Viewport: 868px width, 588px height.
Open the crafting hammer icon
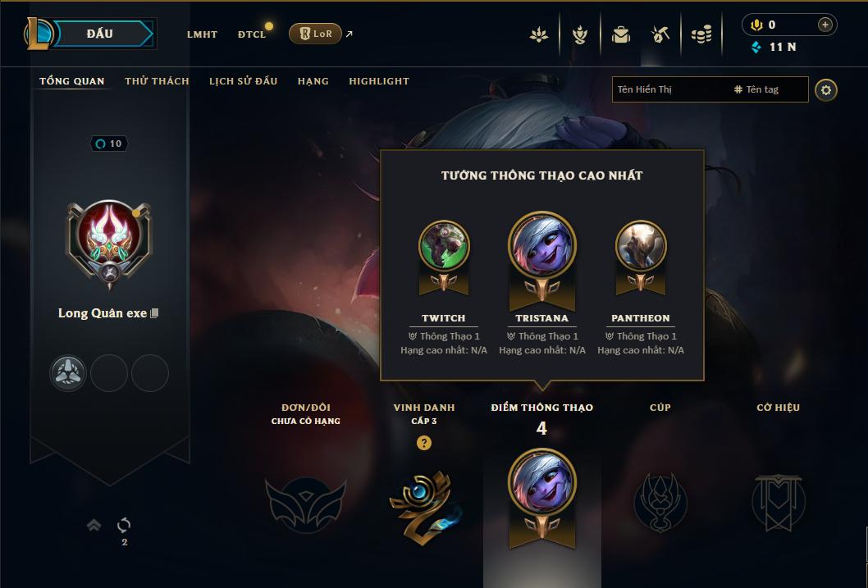click(x=660, y=34)
